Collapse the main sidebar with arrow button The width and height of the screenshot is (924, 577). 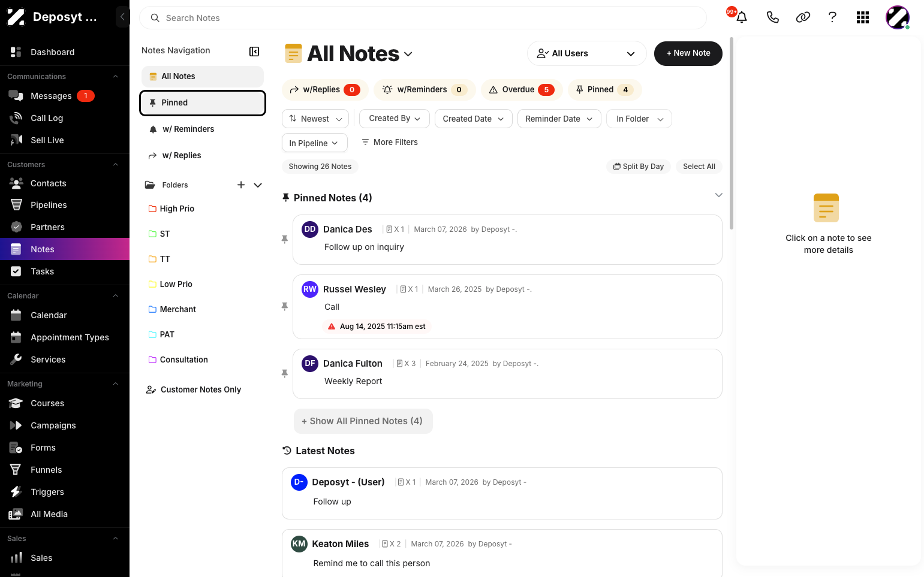[x=122, y=17]
